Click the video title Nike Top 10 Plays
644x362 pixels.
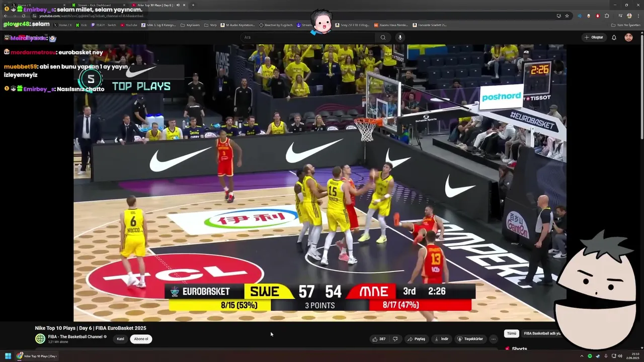[x=91, y=328]
